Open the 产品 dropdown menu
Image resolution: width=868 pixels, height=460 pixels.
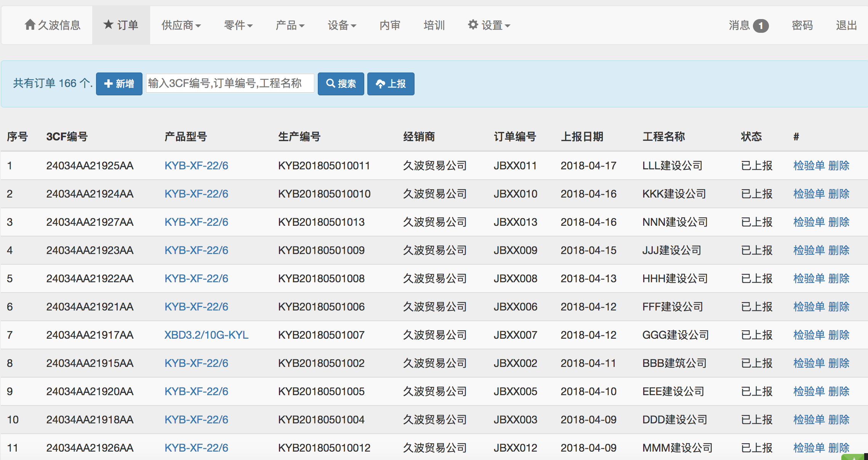(290, 26)
